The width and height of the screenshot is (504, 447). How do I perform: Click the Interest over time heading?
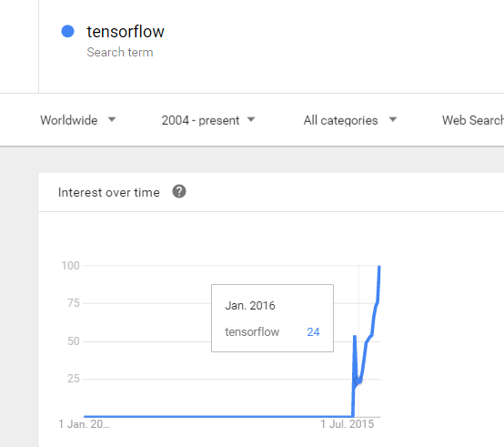pyautogui.click(x=108, y=192)
